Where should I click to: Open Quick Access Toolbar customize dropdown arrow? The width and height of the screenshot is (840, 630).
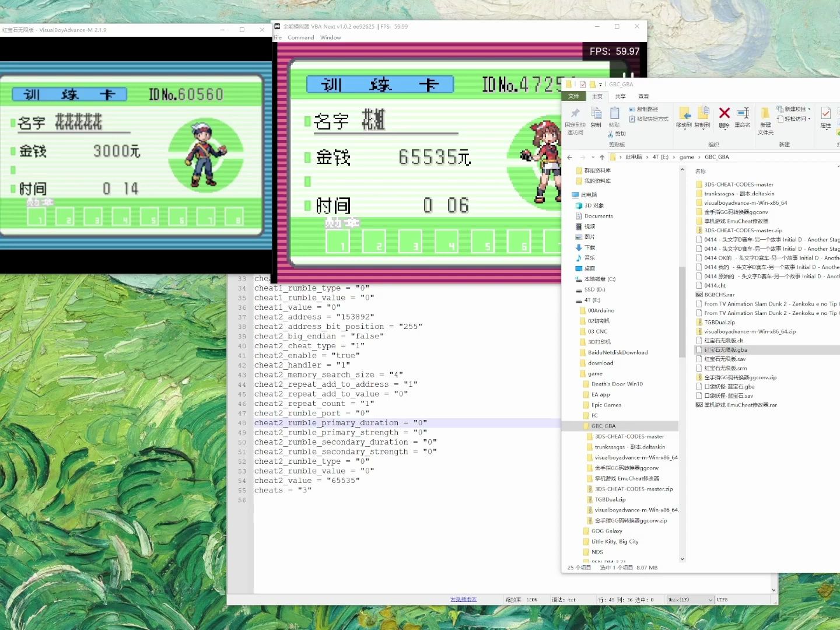click(600, 85)
